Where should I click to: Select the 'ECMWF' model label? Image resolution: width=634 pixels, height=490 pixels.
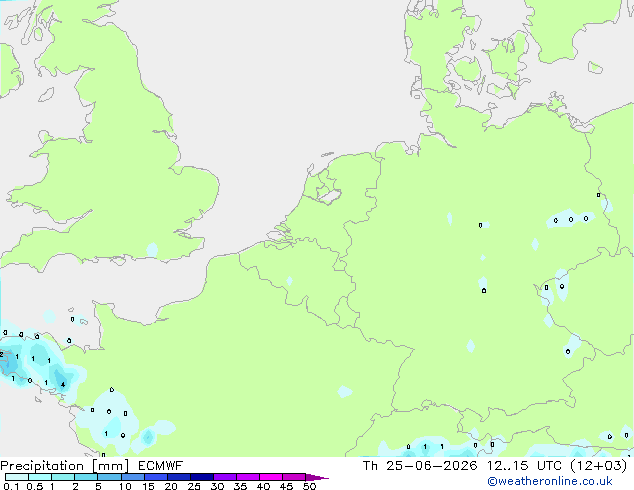(x=161, y=466)
